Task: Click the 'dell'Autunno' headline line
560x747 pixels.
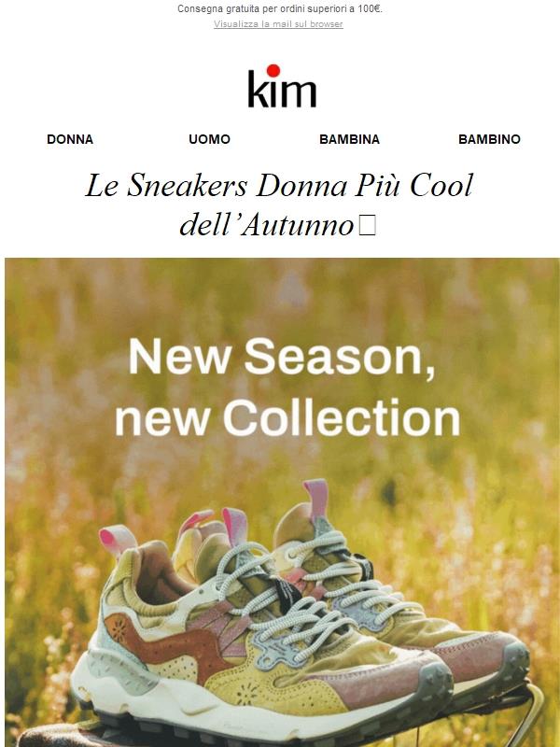Action: click(x=267, y=224)
